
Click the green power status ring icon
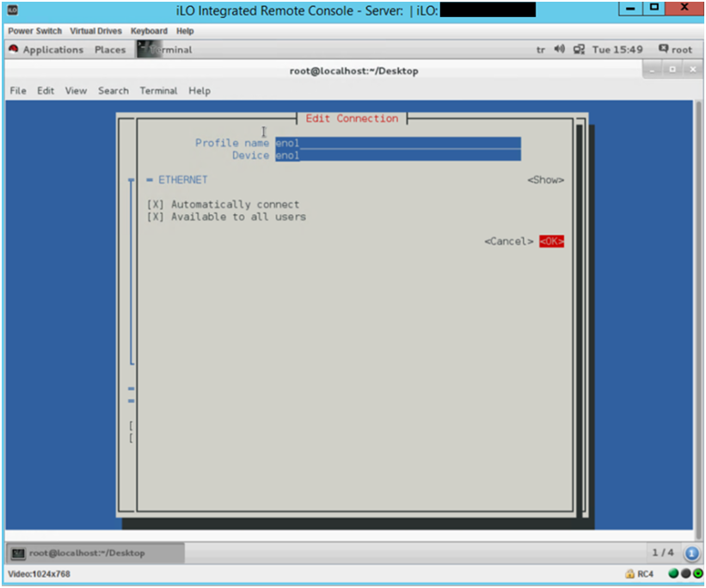click(x=698, y=573)
